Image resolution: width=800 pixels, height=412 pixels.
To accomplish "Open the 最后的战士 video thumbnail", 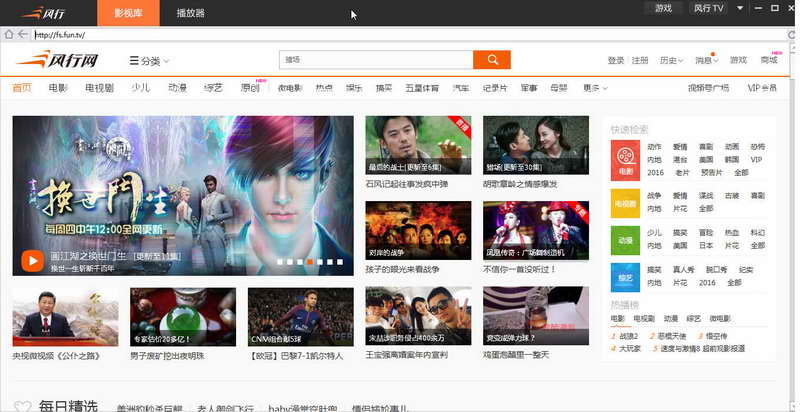I will [x=418, y=145].
